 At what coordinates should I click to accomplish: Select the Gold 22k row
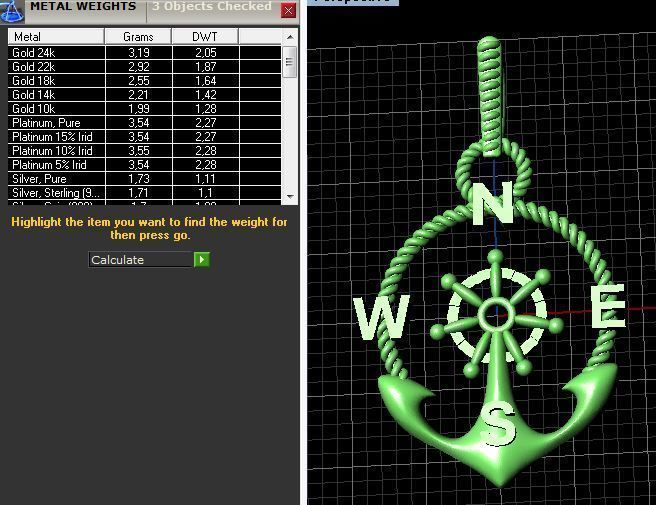144,67
